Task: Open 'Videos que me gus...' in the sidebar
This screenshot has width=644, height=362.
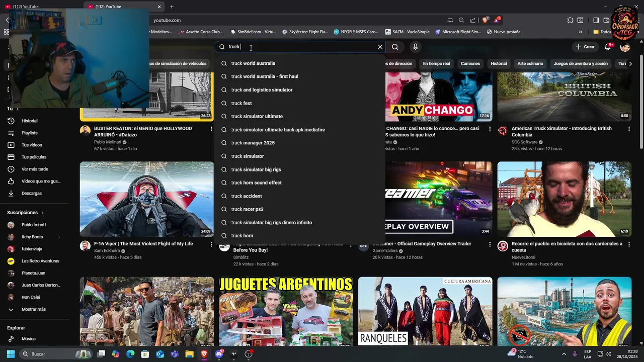Action: [34, 181]
